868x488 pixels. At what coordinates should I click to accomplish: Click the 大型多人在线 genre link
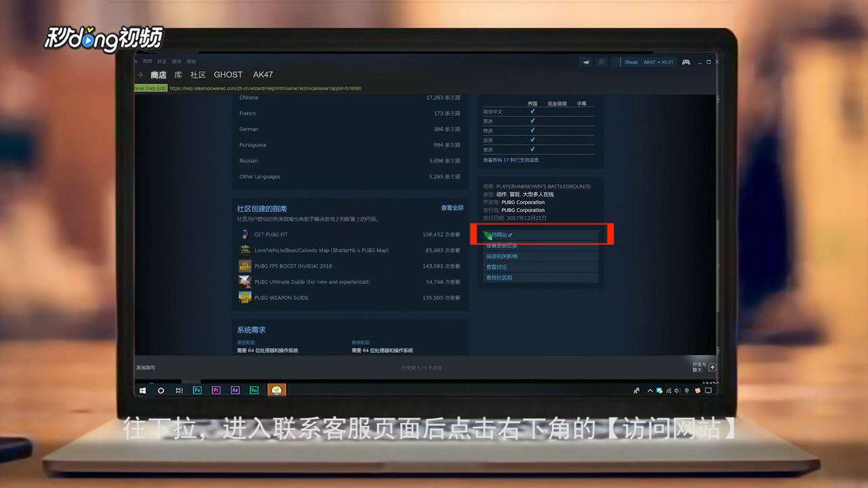[x=538, y=195]
